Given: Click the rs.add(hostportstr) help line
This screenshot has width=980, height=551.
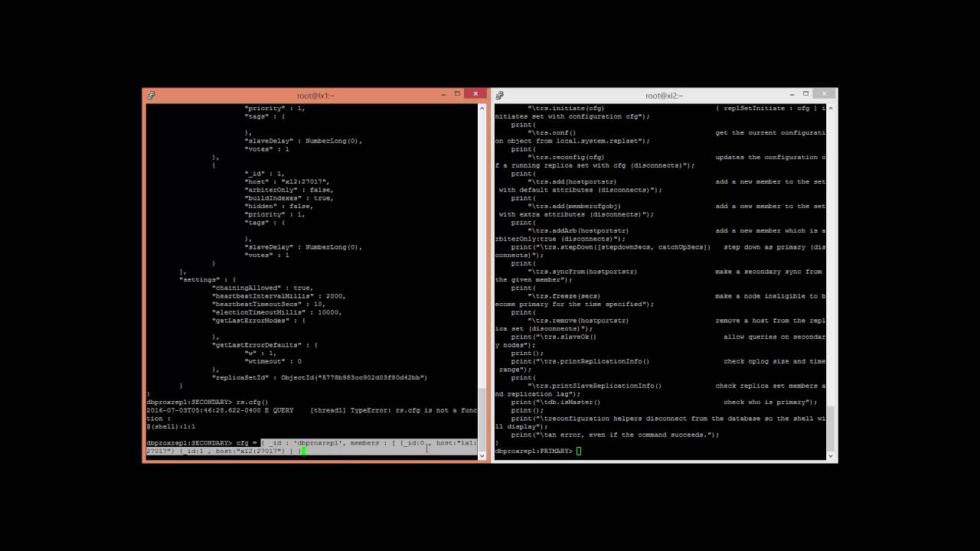Looking at the screenshot, I should click(x=660, y=185).
